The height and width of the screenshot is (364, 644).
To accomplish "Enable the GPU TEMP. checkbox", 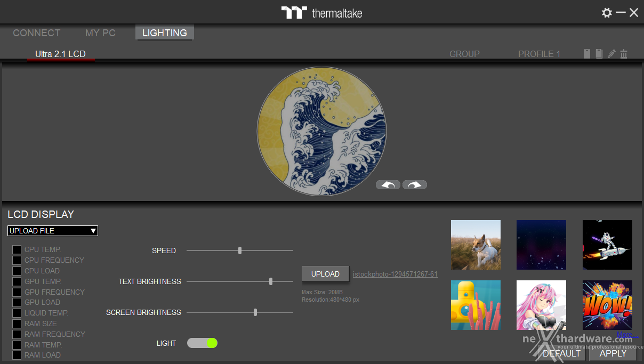I will pyautogui.click(x=17, y=281).
